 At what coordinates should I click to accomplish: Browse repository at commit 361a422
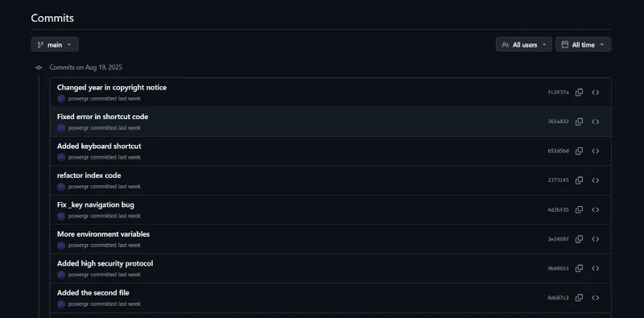click(x=595, y=122)
